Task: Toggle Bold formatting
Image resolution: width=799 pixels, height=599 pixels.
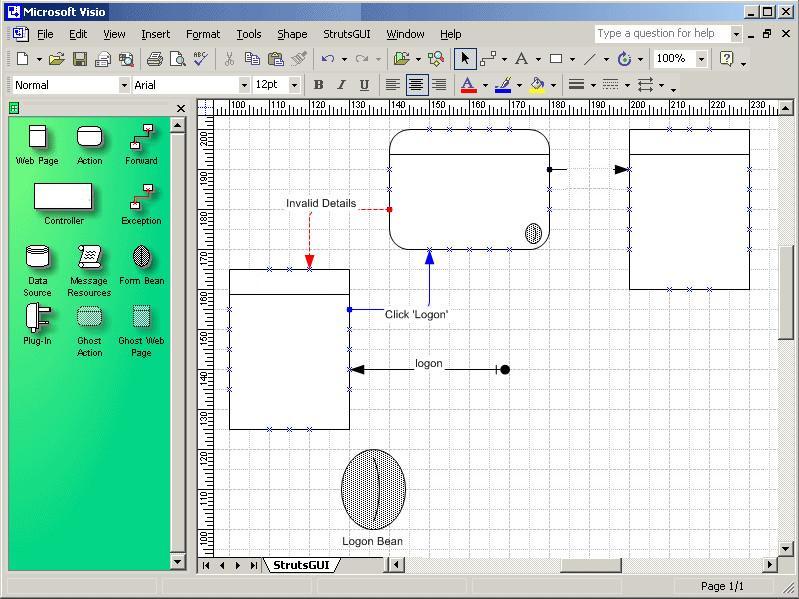Action: coord(318,85)
